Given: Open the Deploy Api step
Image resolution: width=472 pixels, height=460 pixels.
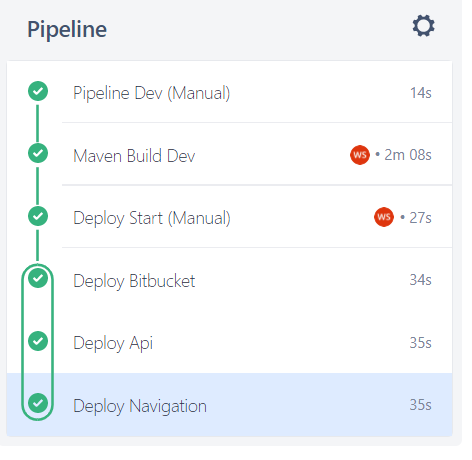Looking at the screenshot, I should click(x=229, y=342).
